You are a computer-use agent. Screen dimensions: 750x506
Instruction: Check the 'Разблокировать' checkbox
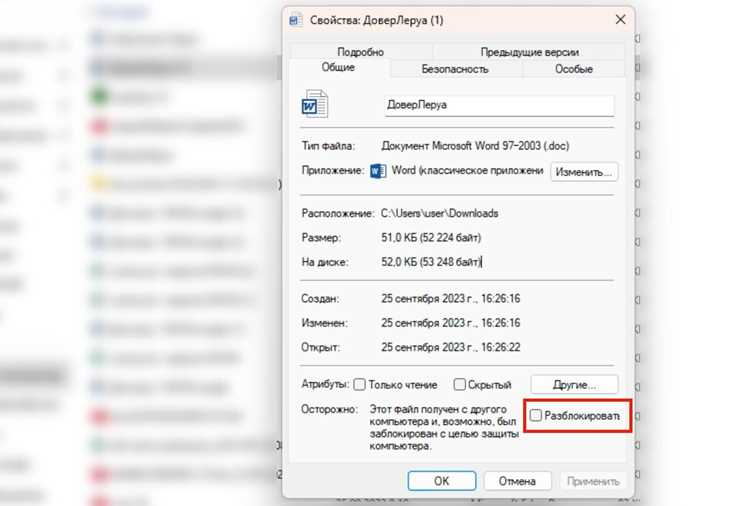pos(536,416)
